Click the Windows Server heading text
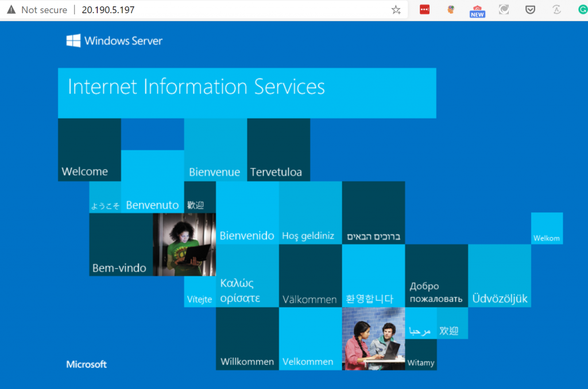This screenshot has height=389, width=588. coord(123,41)
